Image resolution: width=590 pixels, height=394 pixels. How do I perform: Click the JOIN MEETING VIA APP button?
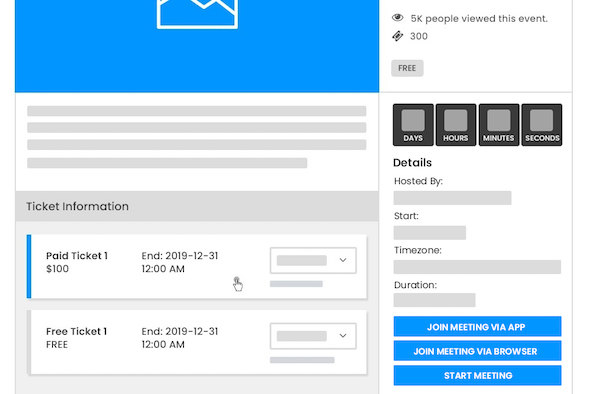coord(477,326)
